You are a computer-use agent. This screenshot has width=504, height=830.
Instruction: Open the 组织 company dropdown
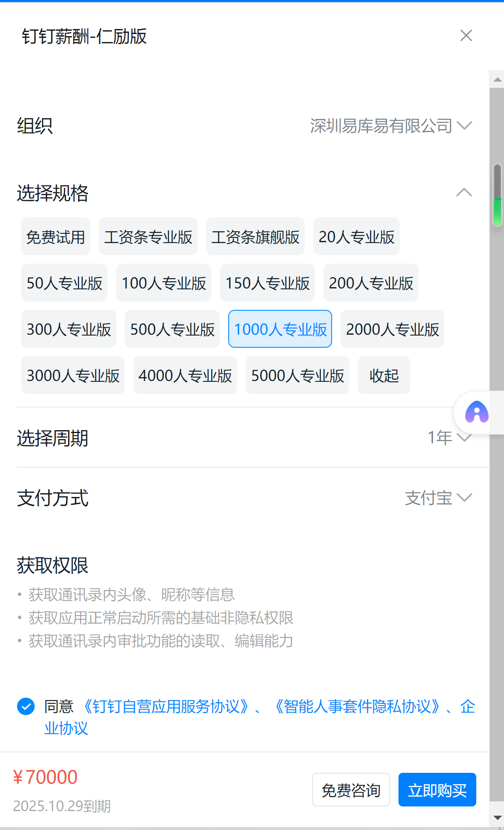click(x=391, y=126)
